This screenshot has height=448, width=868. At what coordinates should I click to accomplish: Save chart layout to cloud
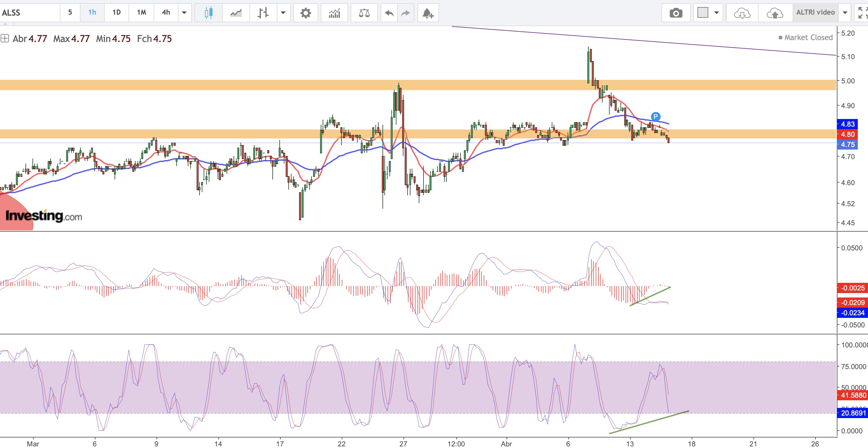coord(775,13)
